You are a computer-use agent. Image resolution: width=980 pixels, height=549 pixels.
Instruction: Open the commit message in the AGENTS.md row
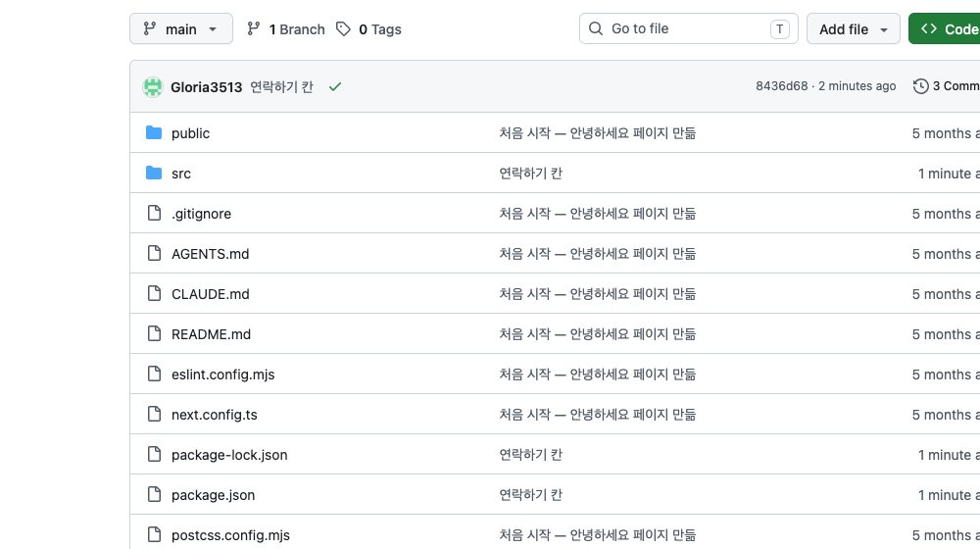598,253
